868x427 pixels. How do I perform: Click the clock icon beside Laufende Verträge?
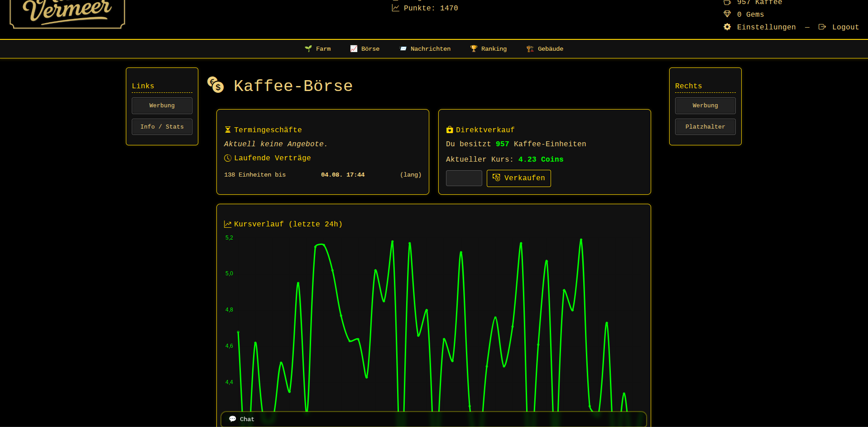click(227, 158)
